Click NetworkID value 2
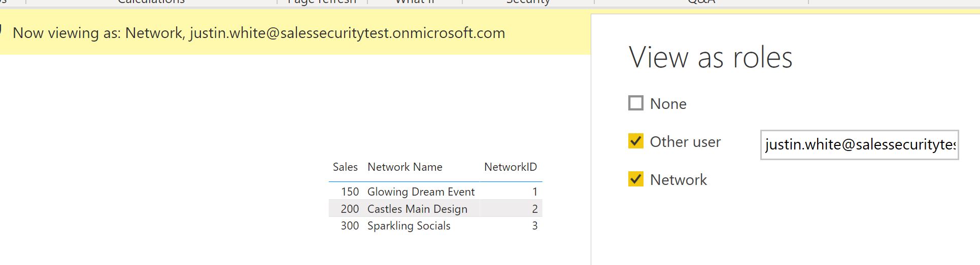 pyautogui.click(x=535, y=209)
